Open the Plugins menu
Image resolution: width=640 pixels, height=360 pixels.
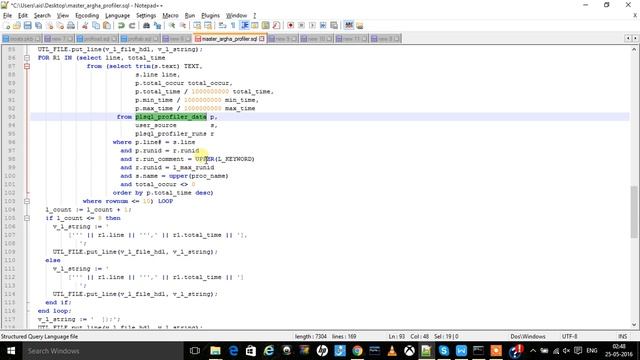(x=210, y=16)
